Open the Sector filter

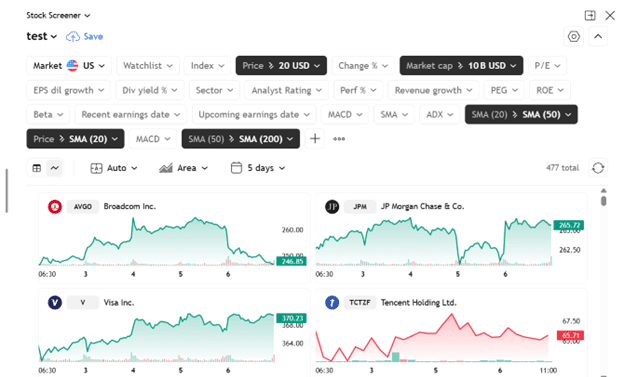pyautogui.click(x=214, y=90)
